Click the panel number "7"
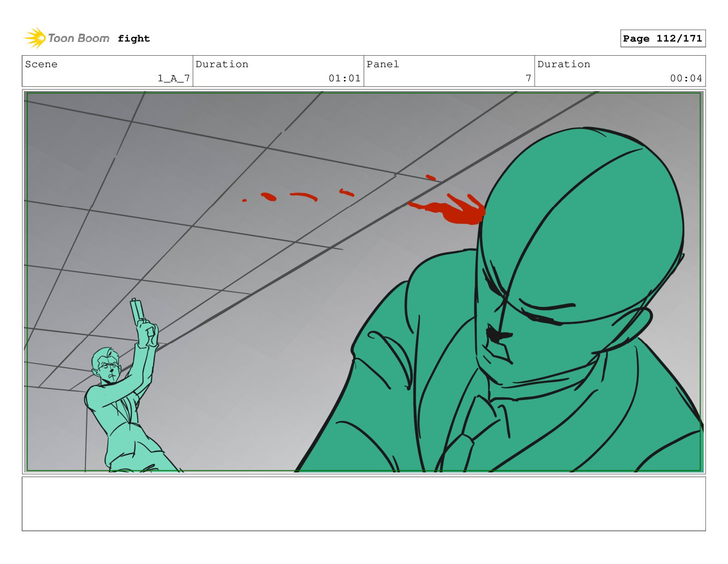 tap(528, 78)
